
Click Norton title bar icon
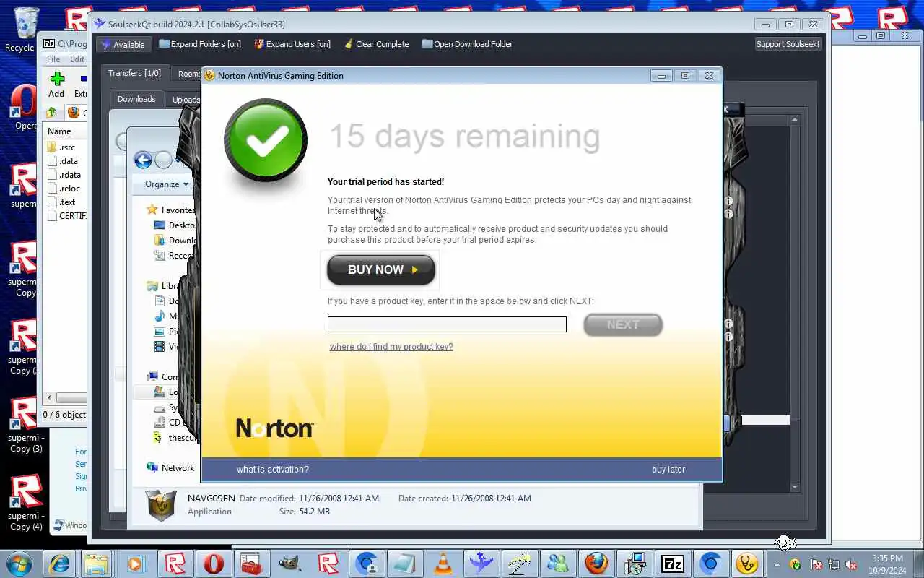pyautogui.click(x=209, y=75)
